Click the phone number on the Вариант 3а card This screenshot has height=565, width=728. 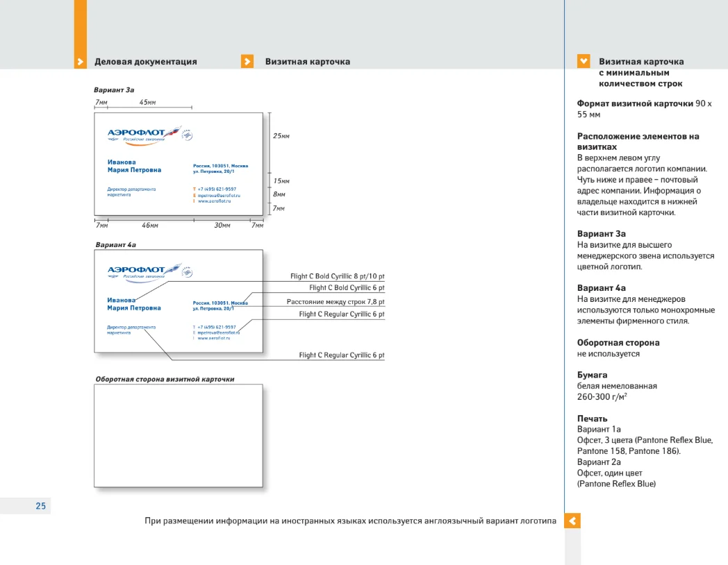click(217, 189)
